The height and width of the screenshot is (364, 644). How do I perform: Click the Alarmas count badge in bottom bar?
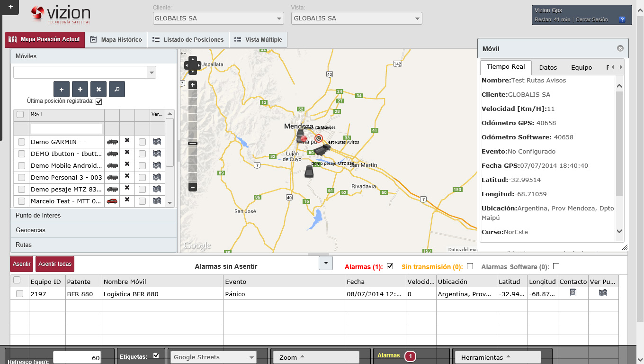(x=411, y=356)
